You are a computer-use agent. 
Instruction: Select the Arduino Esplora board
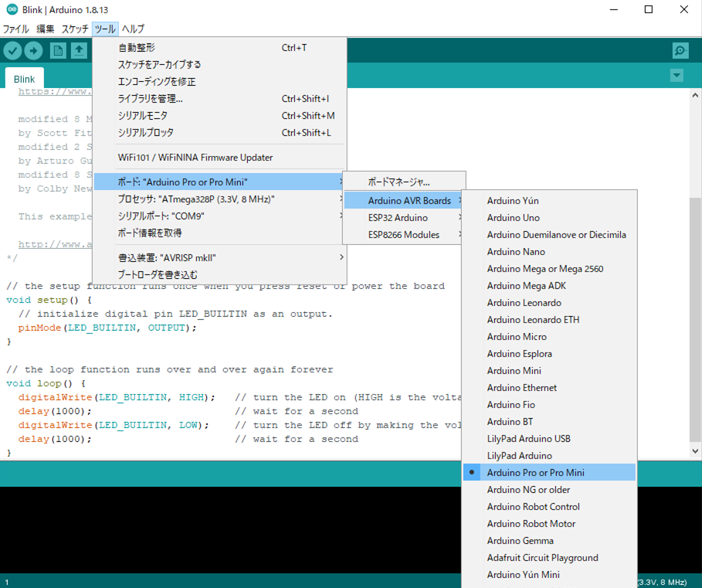[549, 354]
